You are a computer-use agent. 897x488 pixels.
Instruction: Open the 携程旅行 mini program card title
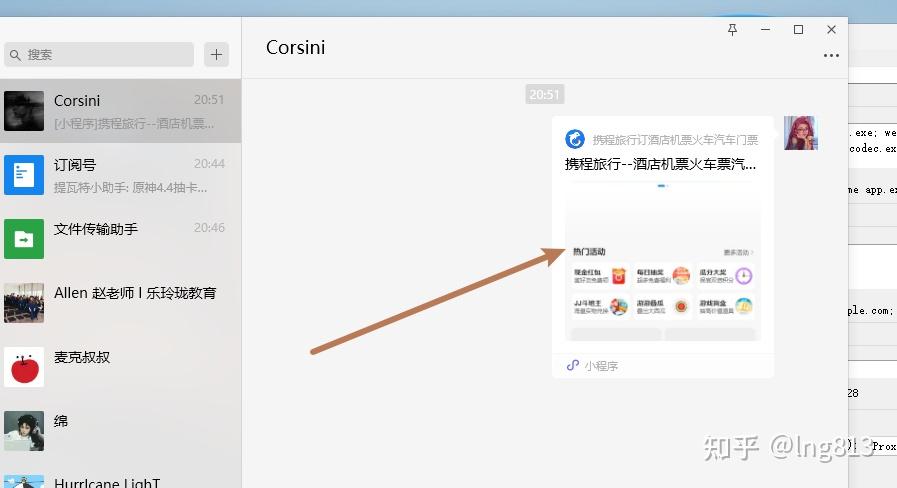660,165
